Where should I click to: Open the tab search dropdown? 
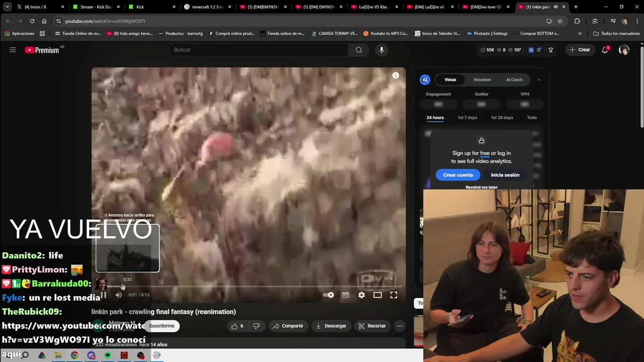coord(7,7)
